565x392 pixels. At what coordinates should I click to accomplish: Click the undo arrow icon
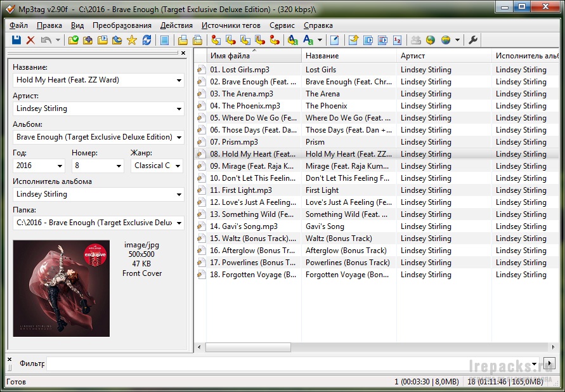pos(46,40)
